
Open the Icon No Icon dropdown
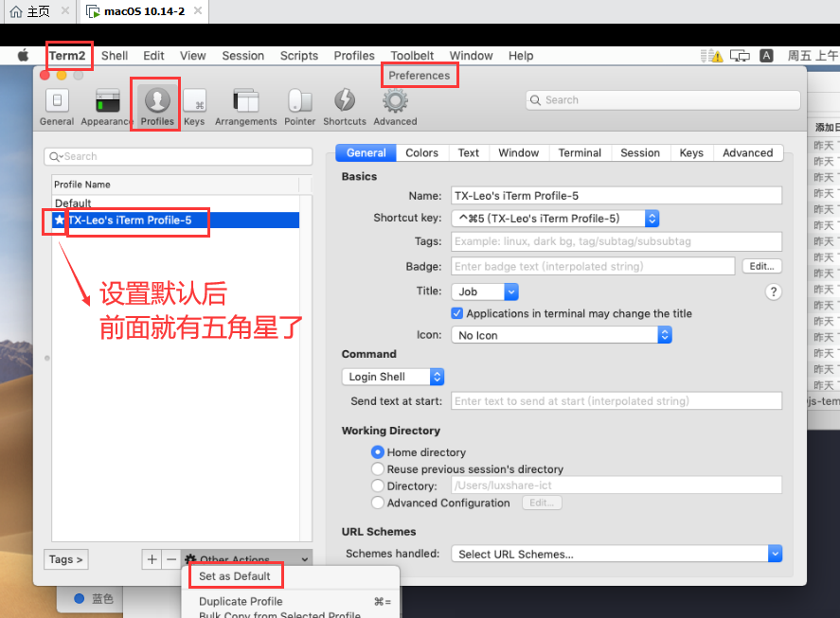coord(562,335)
